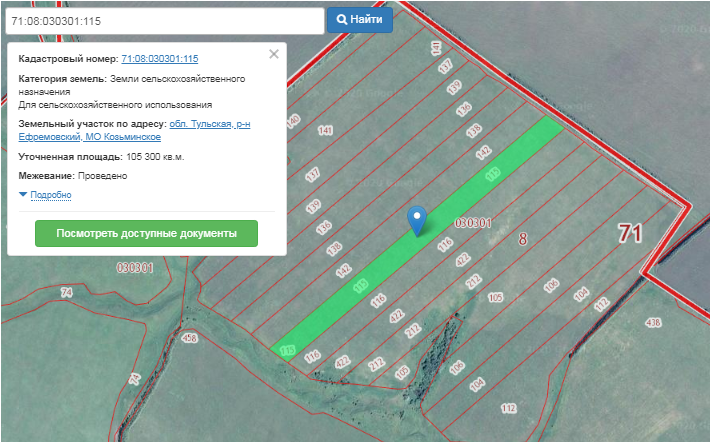Click into the cadastral number search field

tap(163, 20)
